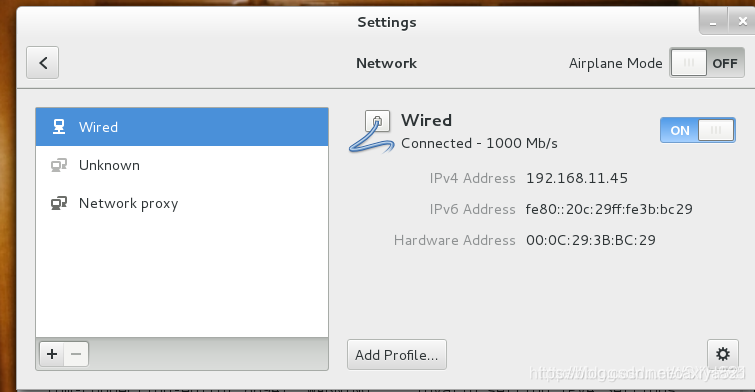
Task: Open the Network proxy entry
Action: coord(182,203)
